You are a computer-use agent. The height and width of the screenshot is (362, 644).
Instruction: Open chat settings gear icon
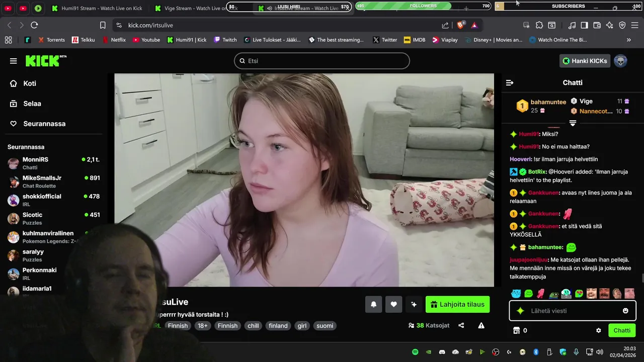[599, 330]
